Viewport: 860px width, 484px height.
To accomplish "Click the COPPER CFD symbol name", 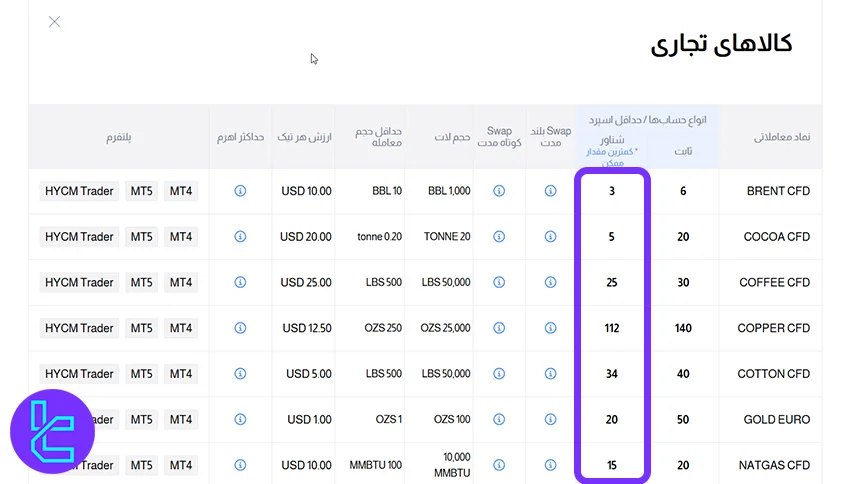I will coord(773,328).
